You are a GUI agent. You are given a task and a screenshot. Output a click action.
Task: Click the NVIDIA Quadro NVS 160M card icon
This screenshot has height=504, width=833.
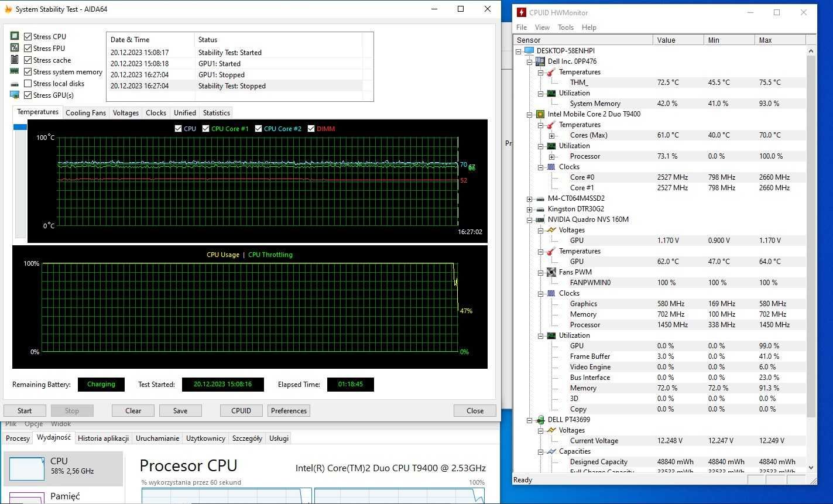tap(540, 220)
